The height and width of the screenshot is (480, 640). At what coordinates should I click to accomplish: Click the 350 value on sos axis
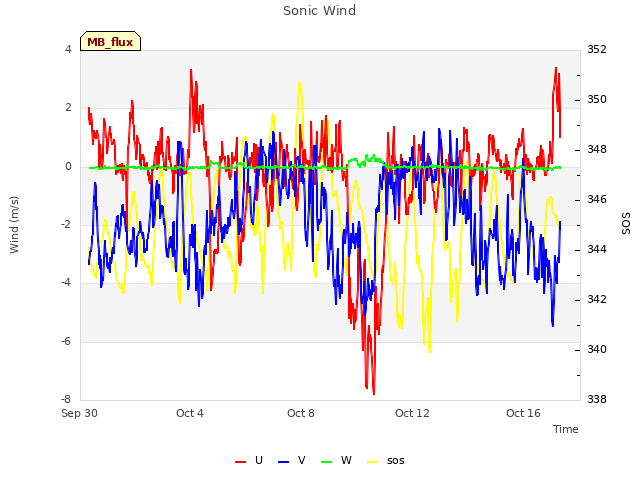point(597,99)
